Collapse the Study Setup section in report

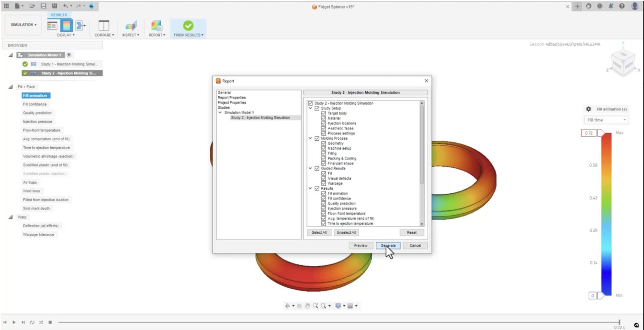coord(310,108)
